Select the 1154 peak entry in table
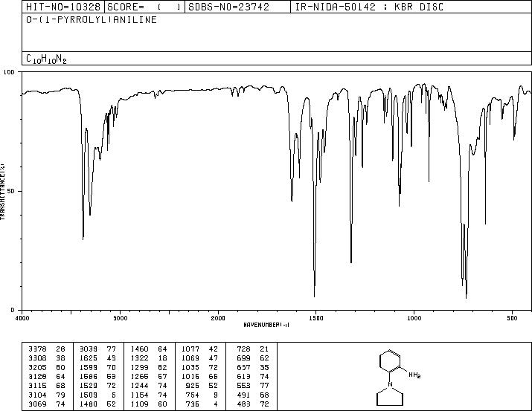The height and width of the screenshot is (411, 532). (149, 395)
